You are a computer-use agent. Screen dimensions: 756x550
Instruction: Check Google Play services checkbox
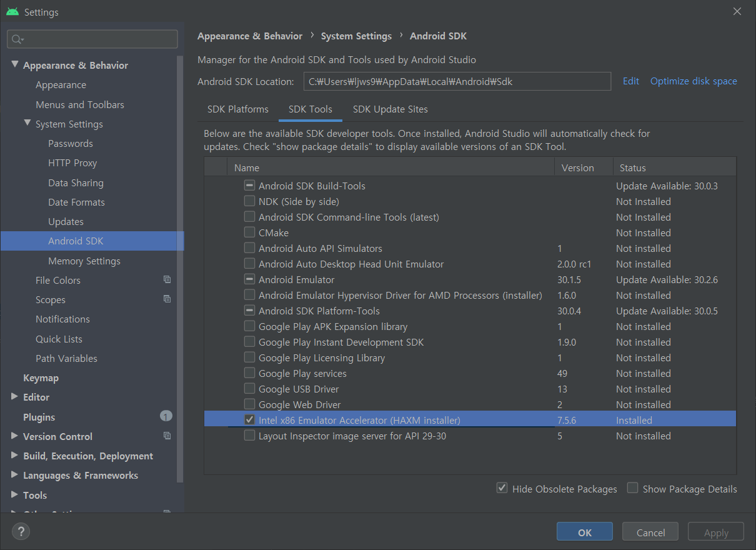point(249,373)
